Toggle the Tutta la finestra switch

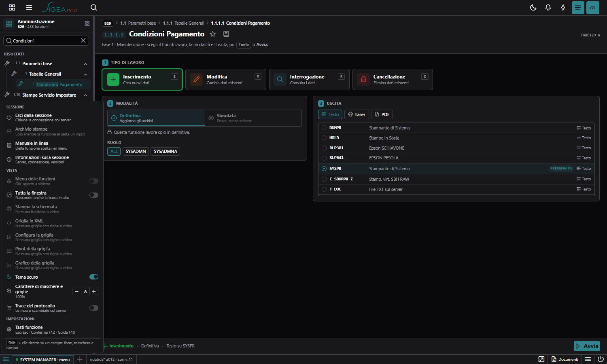(x=94, y=195)
